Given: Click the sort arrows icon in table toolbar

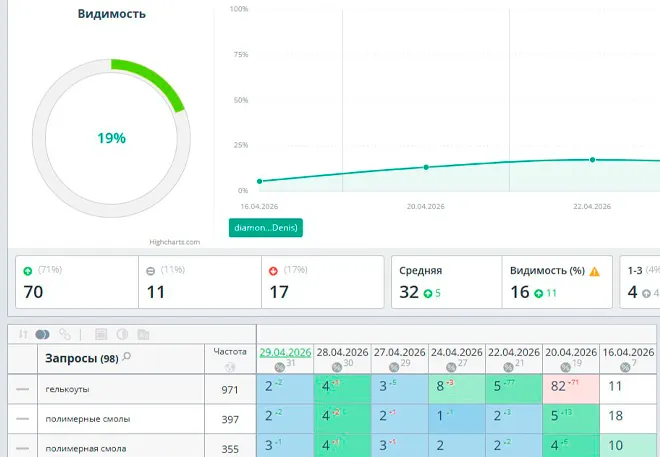Looking at the screenshot, I should tap(23, 334).
